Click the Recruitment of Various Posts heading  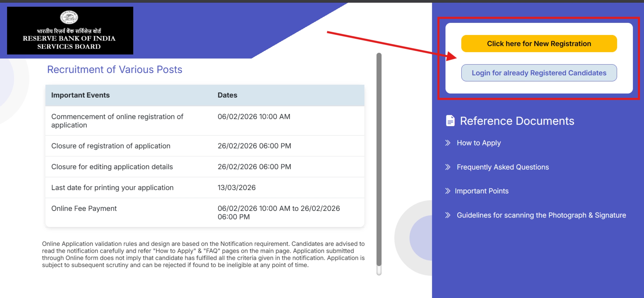coord(114,69)
